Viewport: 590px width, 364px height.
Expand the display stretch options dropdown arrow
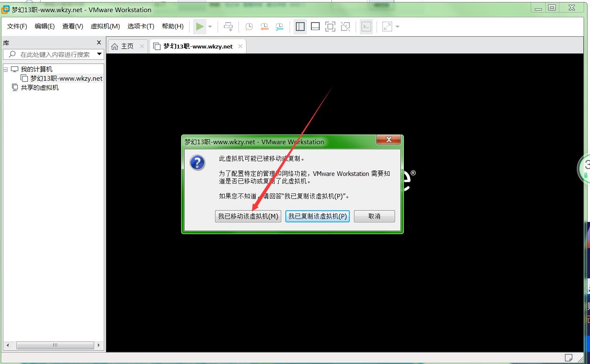click(x=398, y=27)
